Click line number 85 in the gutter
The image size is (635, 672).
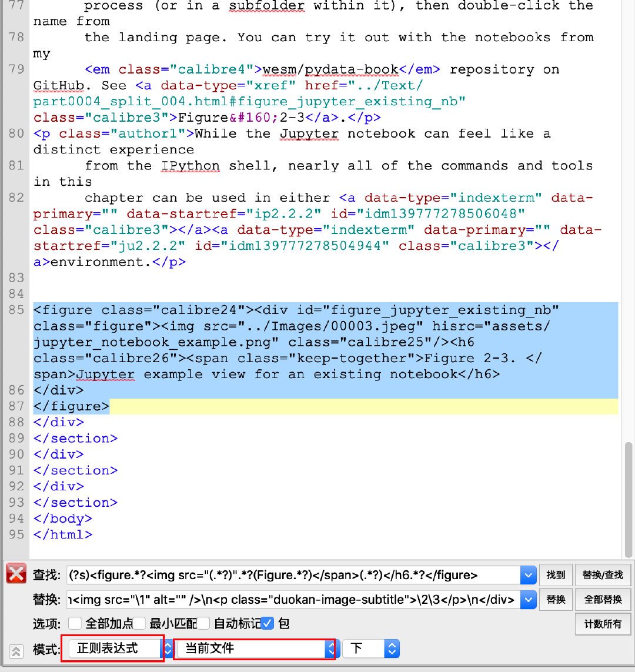[x=16, y=310]
